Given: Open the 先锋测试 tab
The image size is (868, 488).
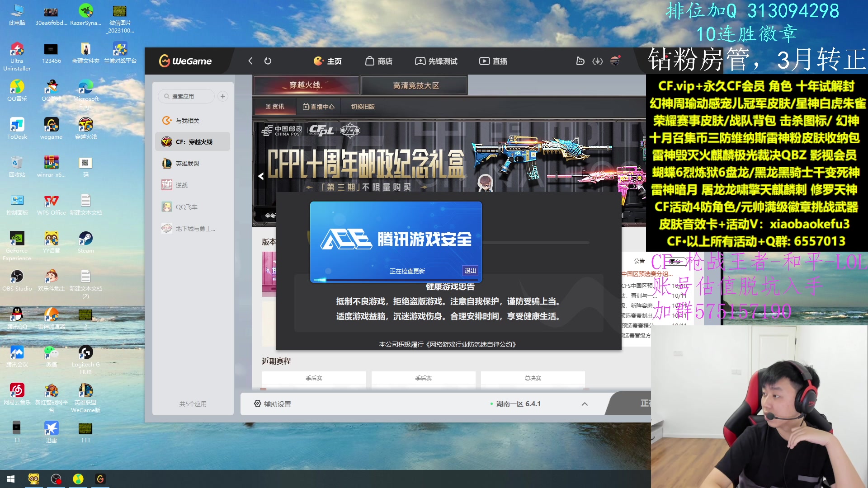Looking at the screenshot, I should coord(436,61).
